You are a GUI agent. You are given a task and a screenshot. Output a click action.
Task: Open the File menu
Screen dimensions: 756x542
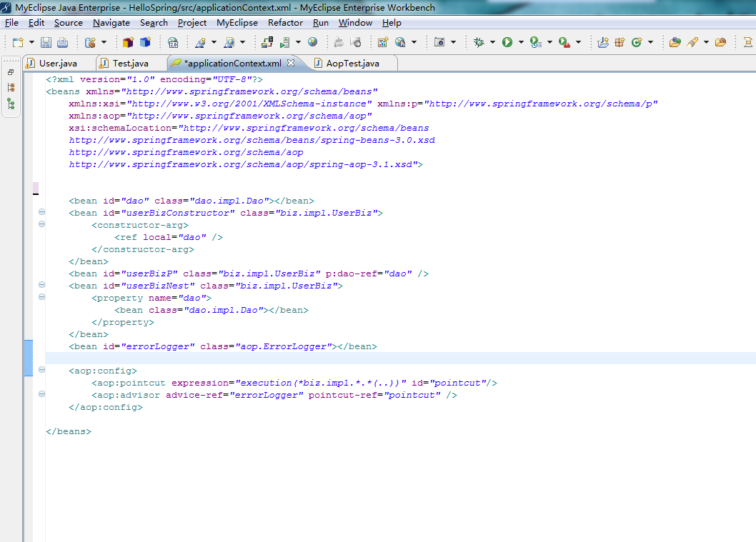(x=11, y=23)
